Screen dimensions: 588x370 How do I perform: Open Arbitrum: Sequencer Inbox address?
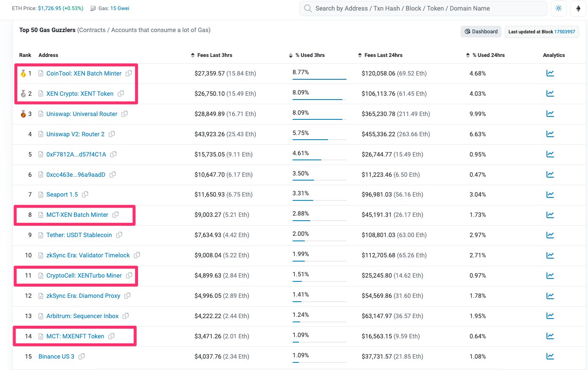[82, 316]
